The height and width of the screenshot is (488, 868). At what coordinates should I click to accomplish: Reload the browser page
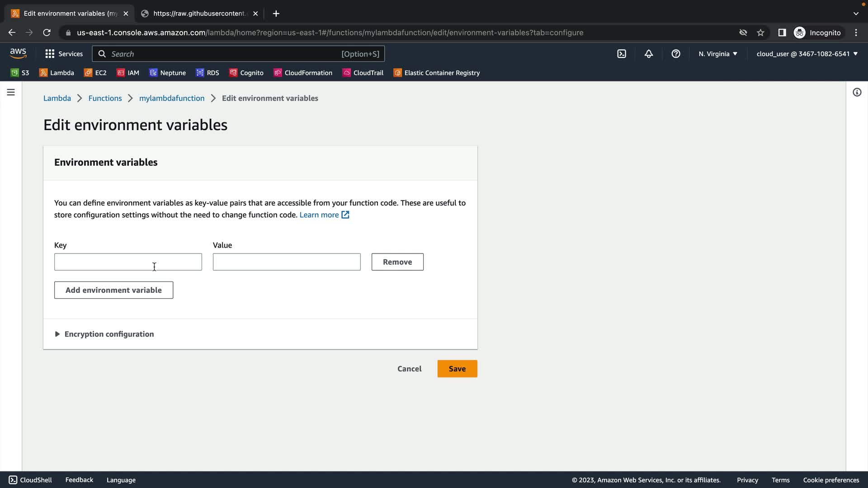[47, 33]
